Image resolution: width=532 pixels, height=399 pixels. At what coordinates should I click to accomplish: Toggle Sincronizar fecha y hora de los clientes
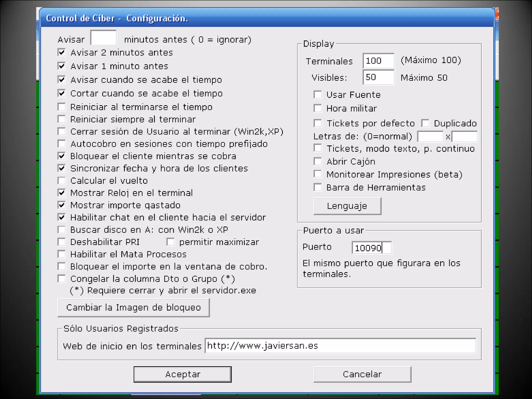62,168
